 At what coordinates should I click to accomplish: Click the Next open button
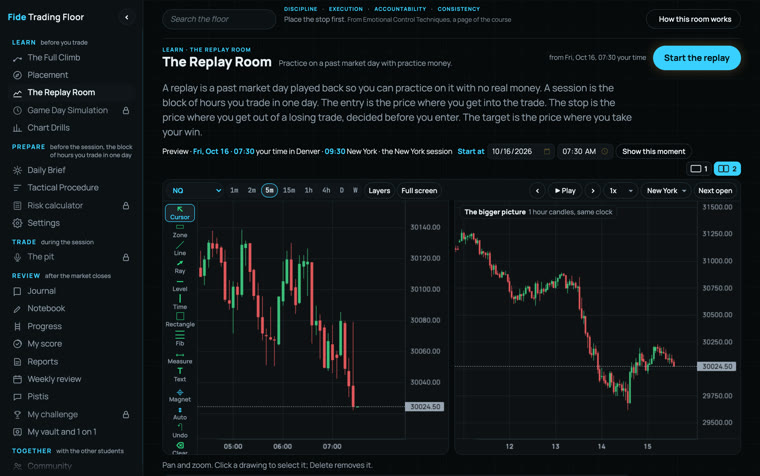(715, 191)
